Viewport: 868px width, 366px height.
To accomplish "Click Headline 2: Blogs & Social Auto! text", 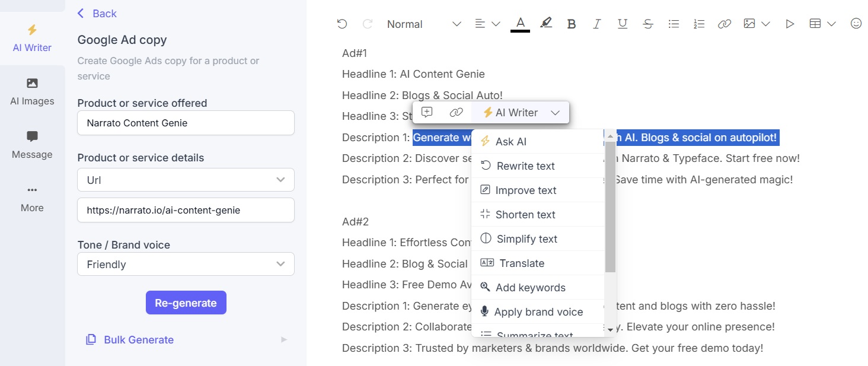I will [x=422, y=95].
